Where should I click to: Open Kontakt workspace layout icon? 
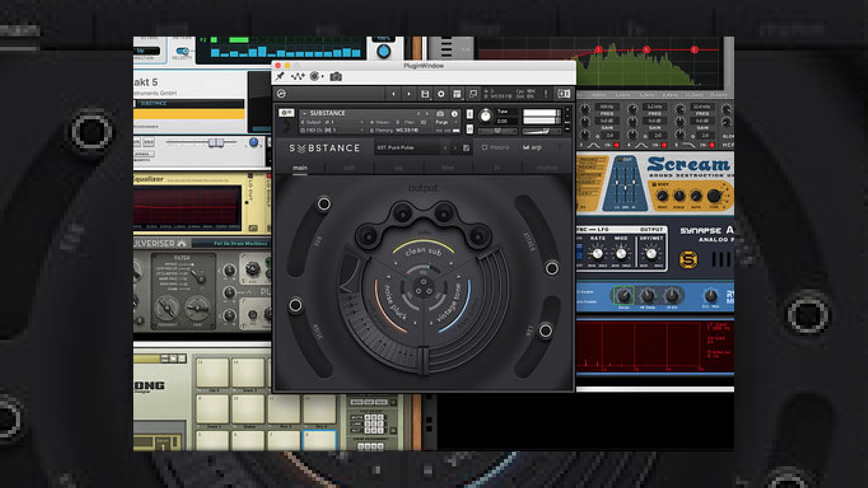[x=457, y=94]
